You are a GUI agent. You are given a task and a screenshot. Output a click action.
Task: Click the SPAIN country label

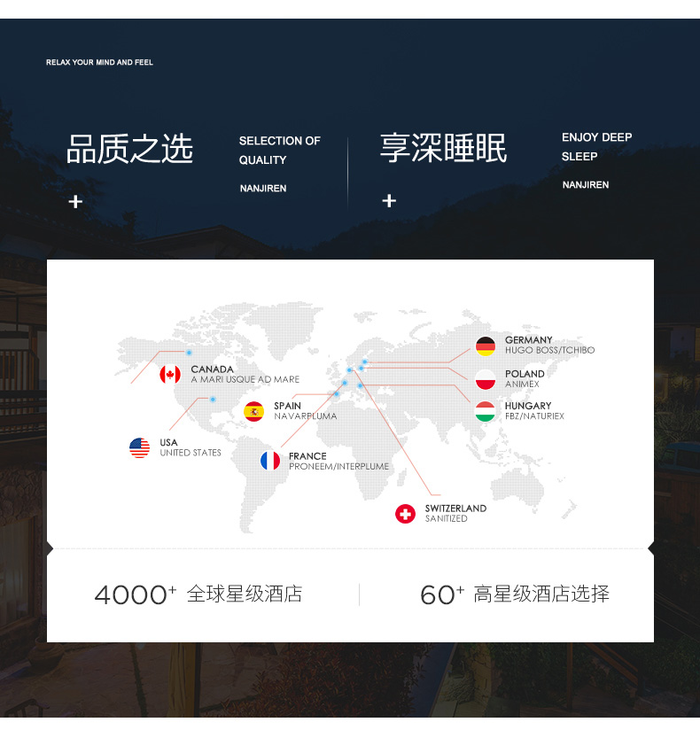[x=287, y=406]
